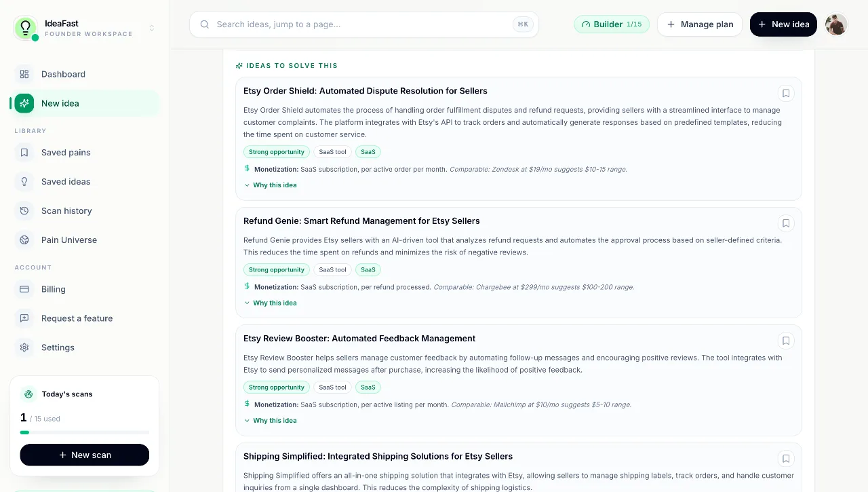Screen dimensions: 868x492
Task: Click the Saved ideas lightbulb icon
Action: pos(24,182)
